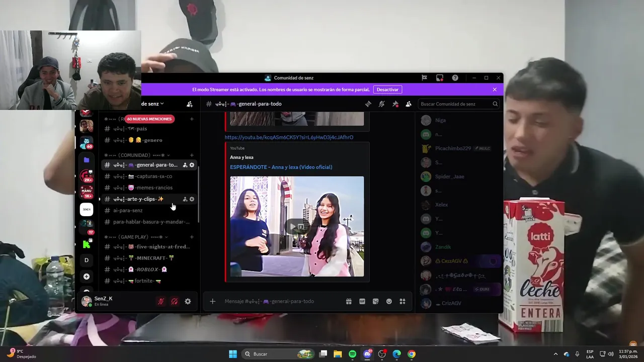Open Spotify from the taskbar
This screenshot has width=644, height=362.
pyautogui.click(x=352, y=354)
